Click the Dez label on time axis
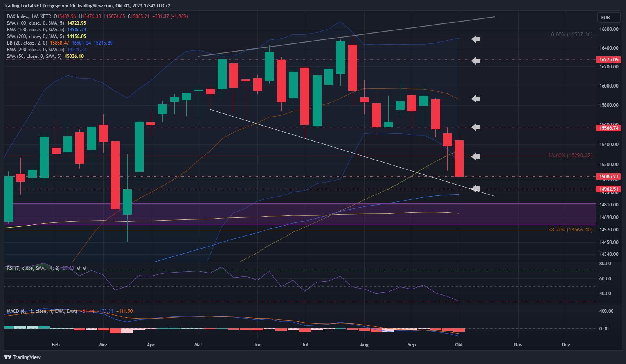This screenshot has width=626, height=364. (x=566, y=345)
